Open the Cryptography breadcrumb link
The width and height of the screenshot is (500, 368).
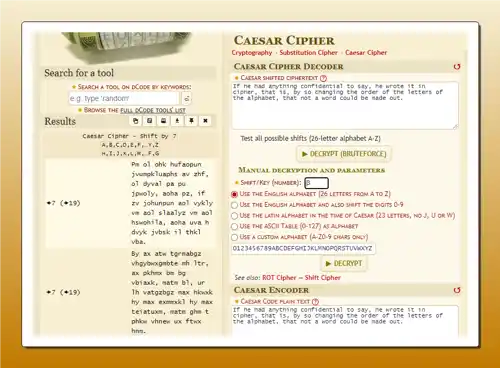point(252,53)
